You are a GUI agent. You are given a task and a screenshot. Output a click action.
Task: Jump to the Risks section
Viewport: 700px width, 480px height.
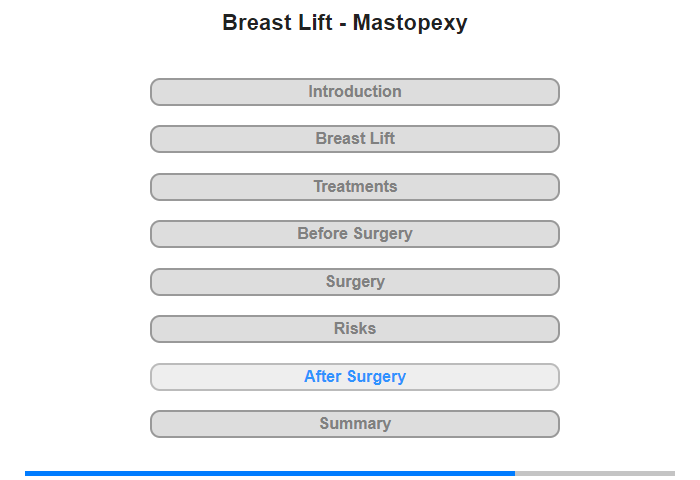pos(355,329)
